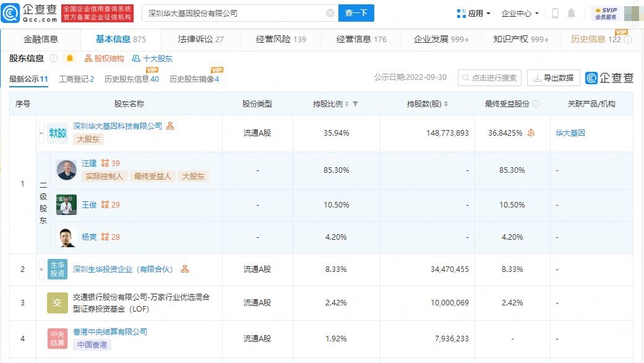Click info icon beside 历史信息 122

(628, 40)
